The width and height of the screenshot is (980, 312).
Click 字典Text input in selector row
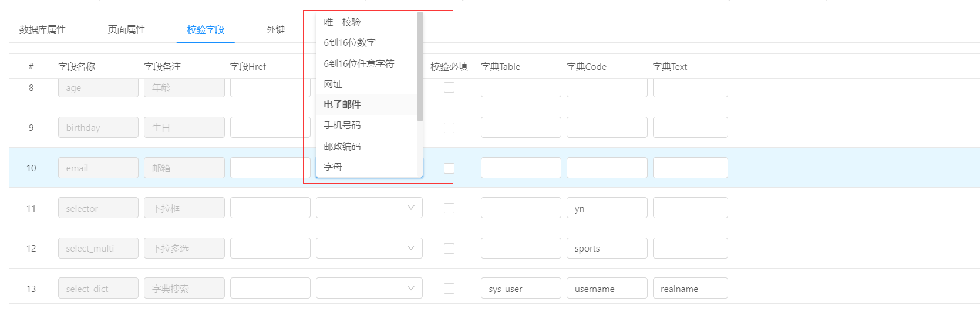tap(691, 208)
